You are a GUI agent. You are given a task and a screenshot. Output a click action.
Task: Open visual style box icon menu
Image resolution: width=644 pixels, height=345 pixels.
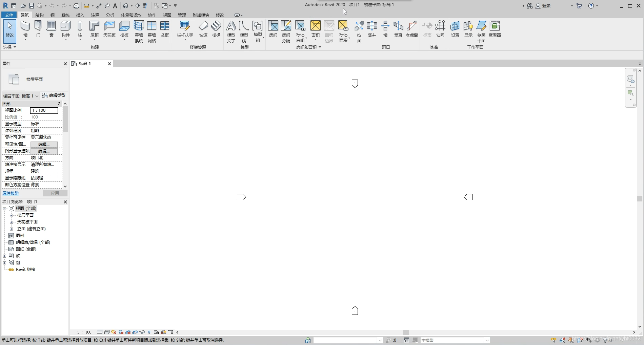[107, 332]
